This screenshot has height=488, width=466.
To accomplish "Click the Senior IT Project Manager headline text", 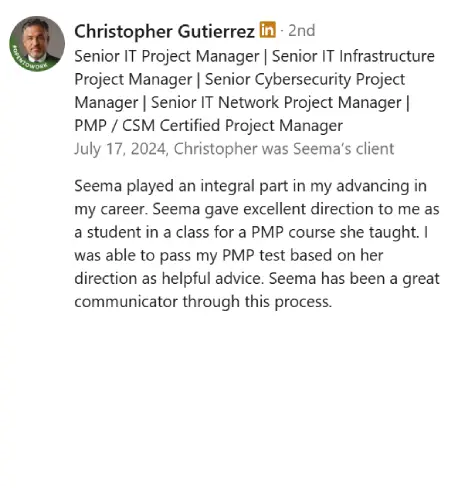I will [167, 56].
